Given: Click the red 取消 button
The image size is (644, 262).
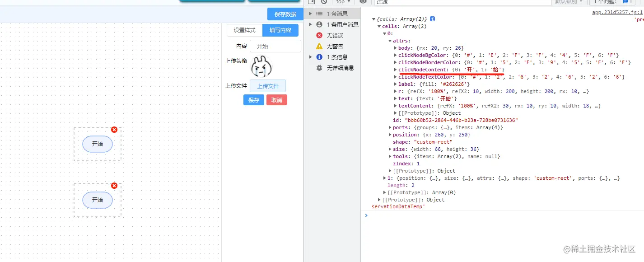Looking at the screenshot, I should click(x=277, y=100).
